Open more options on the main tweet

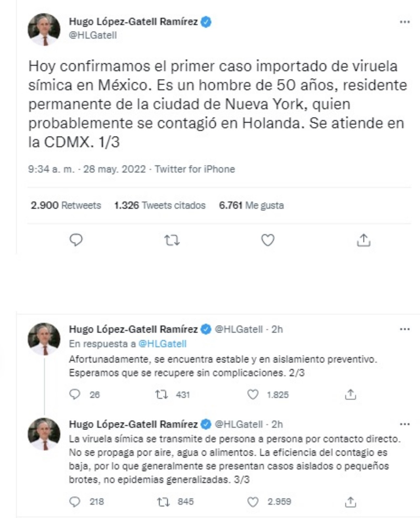tap(405, 22)
